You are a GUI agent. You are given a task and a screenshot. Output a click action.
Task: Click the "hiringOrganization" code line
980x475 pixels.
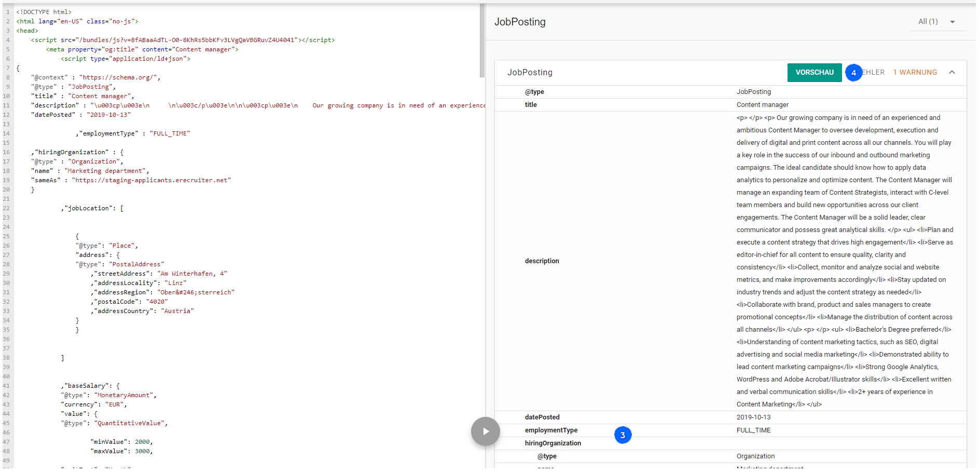[x=77, y=152]
